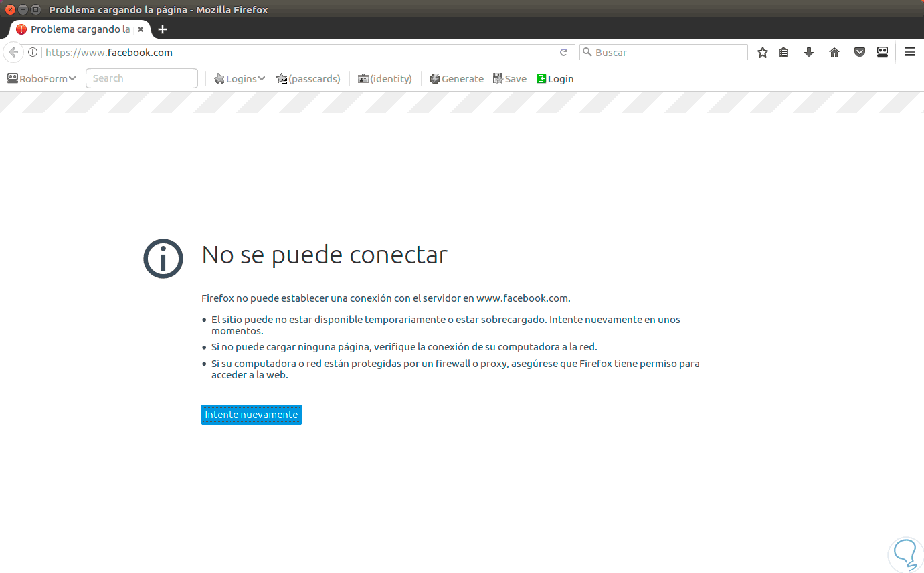Viewport: 924px width, 573px height.
Task: Reload the page with the refresh arrow
Action: pyautogui.click(x=563, y=52)
